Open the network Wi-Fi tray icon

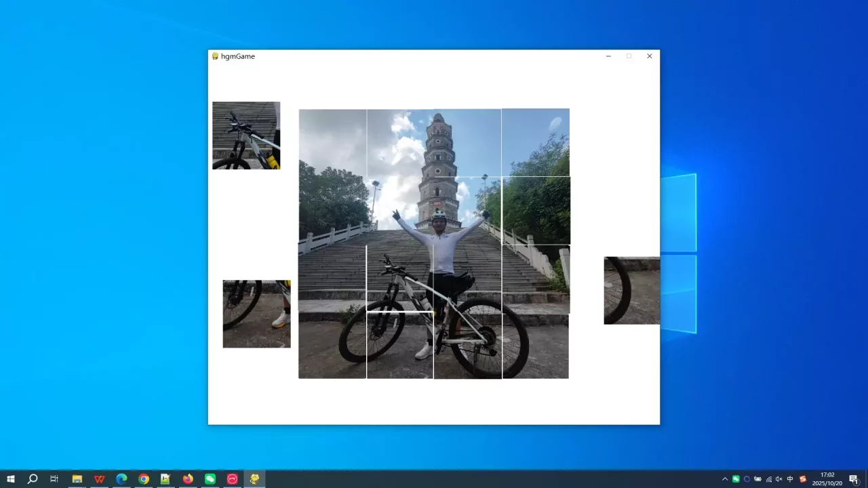(x=768, y=479)
